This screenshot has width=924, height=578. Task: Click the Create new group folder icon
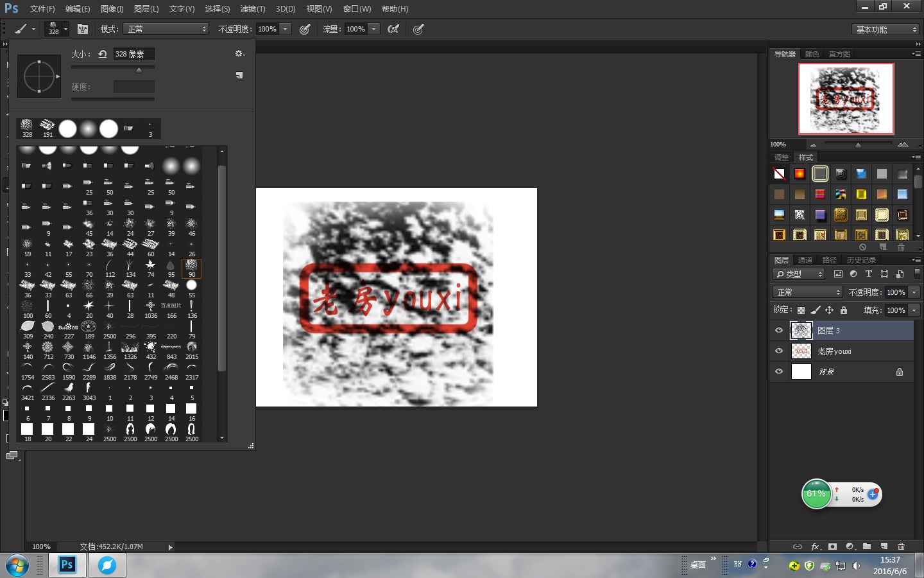(x=866, y=547)
